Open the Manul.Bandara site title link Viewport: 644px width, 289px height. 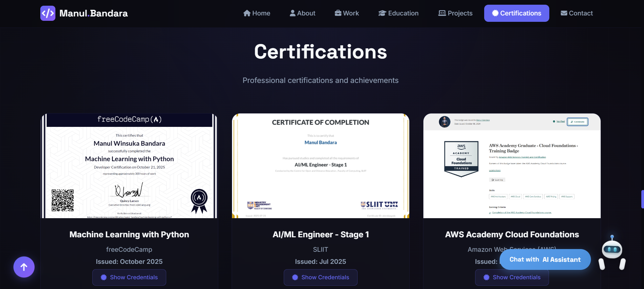93,13
